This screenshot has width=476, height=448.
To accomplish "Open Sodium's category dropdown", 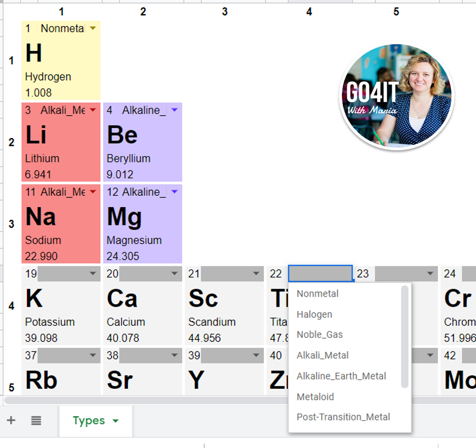I will tap(93, 192).
